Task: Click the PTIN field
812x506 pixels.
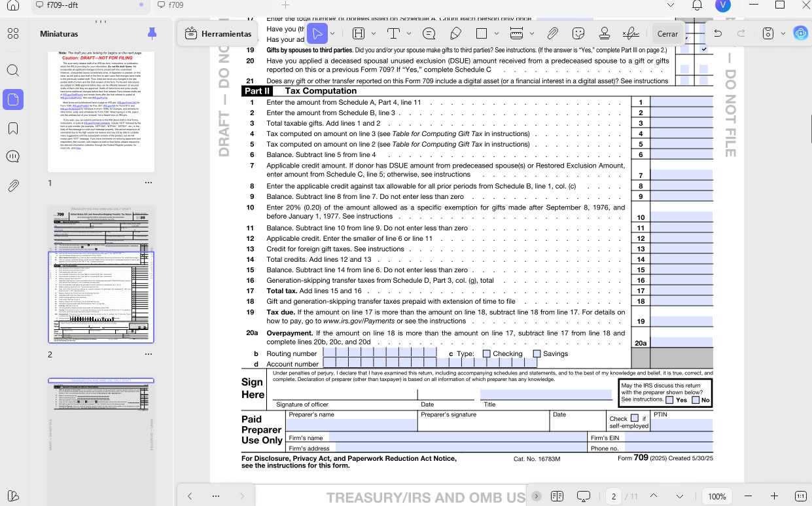Action: (x=682, y=424)
